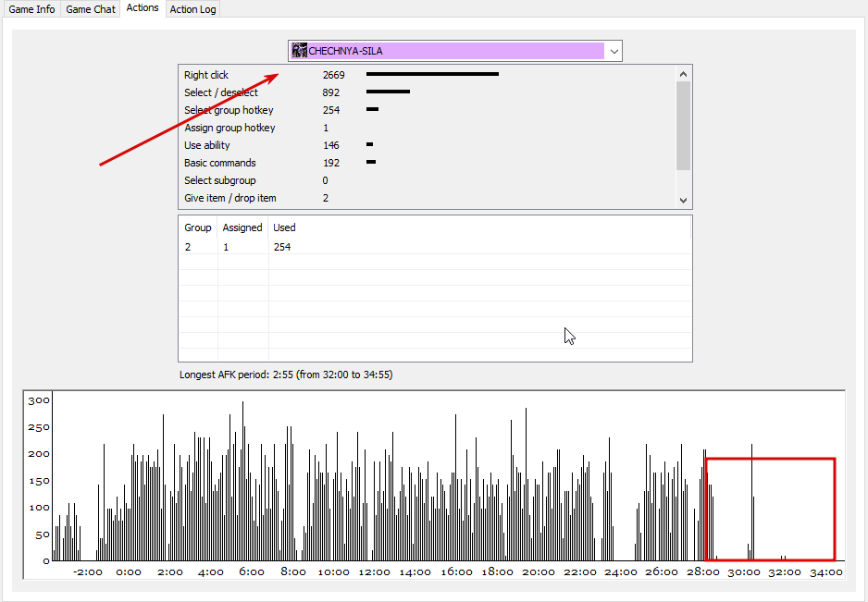Click the actions list scroll down arrow
The height and width of the screenshot is (602, 868).
click(683, 201)
